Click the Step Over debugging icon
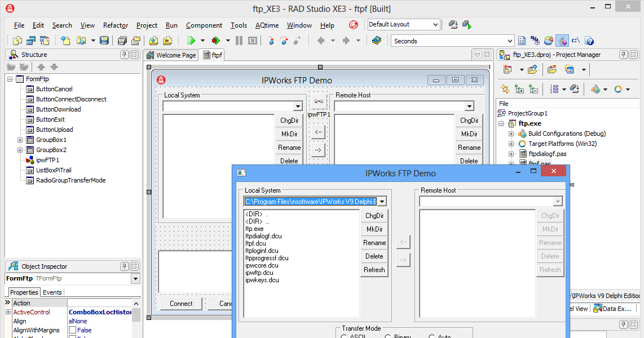The width and height of the screenshot is (644, 338). coord(284,41)
